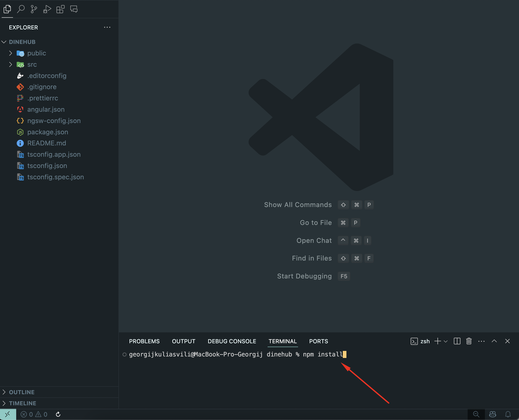Open launch profile dropdown next to plus
Screen dimensions: 519x420
point(446,341)
